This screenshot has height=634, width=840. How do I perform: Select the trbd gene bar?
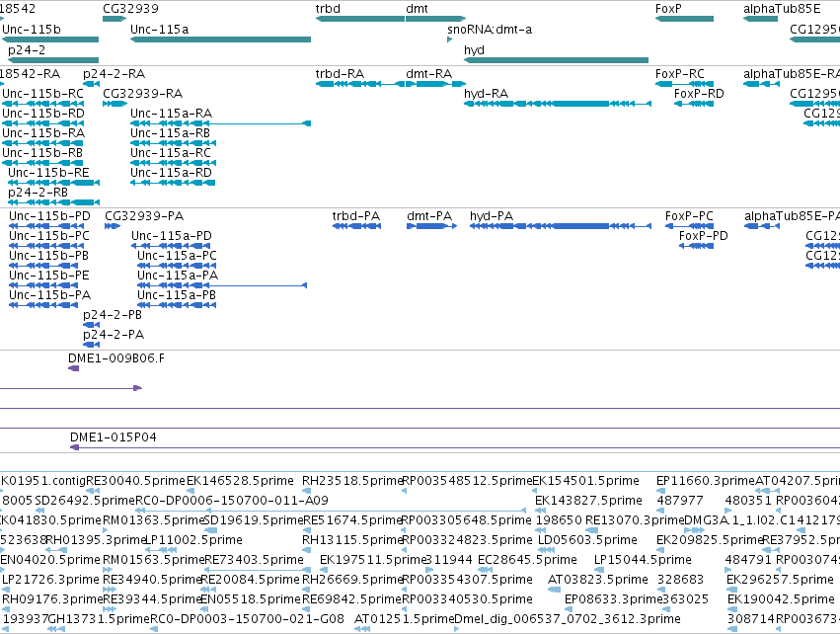[x=360, y=19]
